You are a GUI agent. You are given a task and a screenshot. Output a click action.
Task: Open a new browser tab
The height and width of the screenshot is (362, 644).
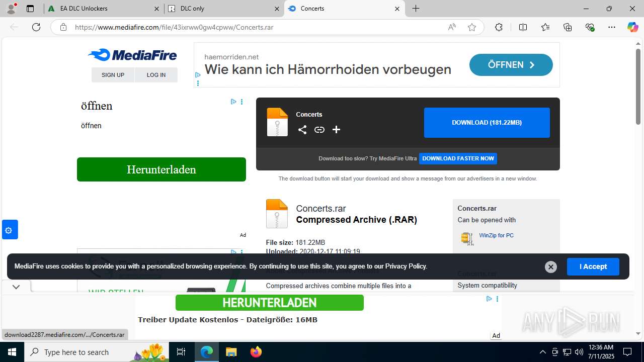click(x=416, y=9)
